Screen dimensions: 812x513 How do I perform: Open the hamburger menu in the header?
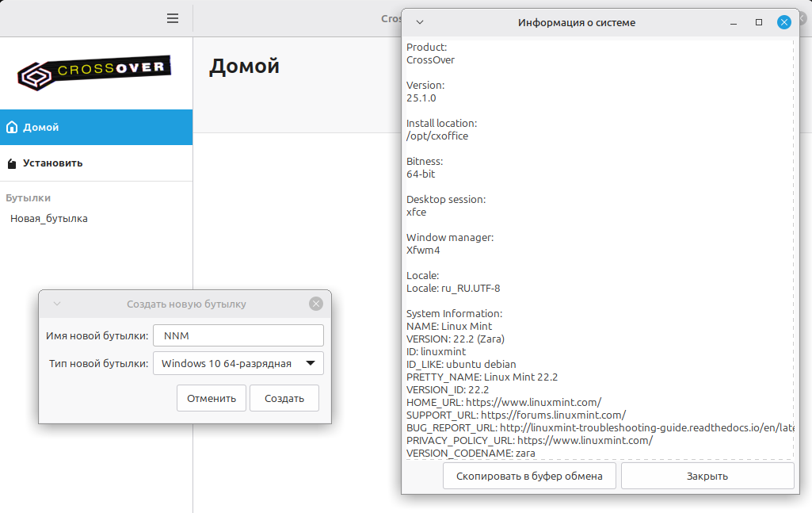pyautogui.click(x=173, y=18)
